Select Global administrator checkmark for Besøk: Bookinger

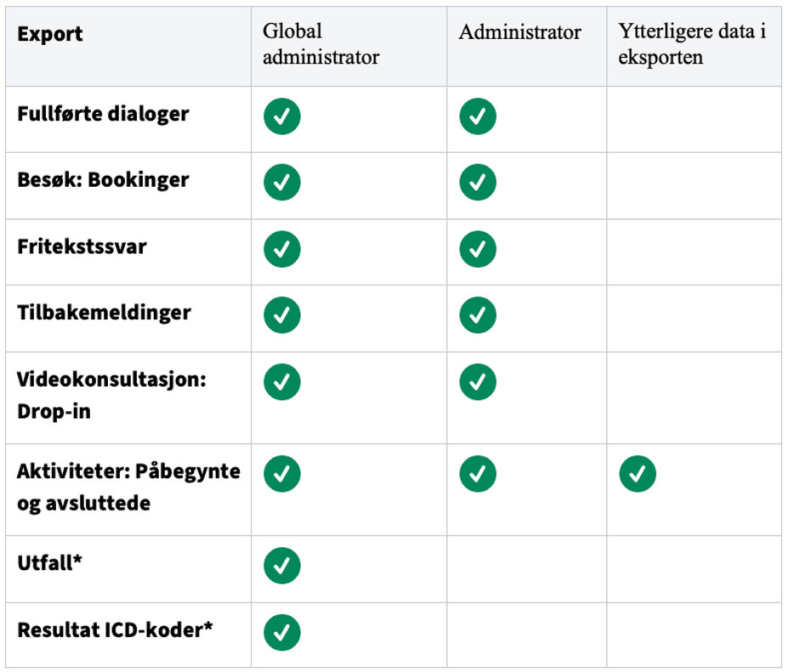point(281,182)
